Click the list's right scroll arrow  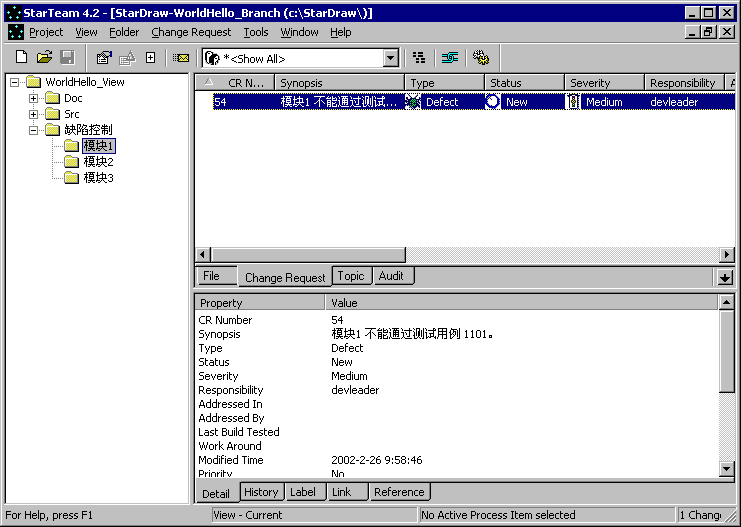click(727, 255)
